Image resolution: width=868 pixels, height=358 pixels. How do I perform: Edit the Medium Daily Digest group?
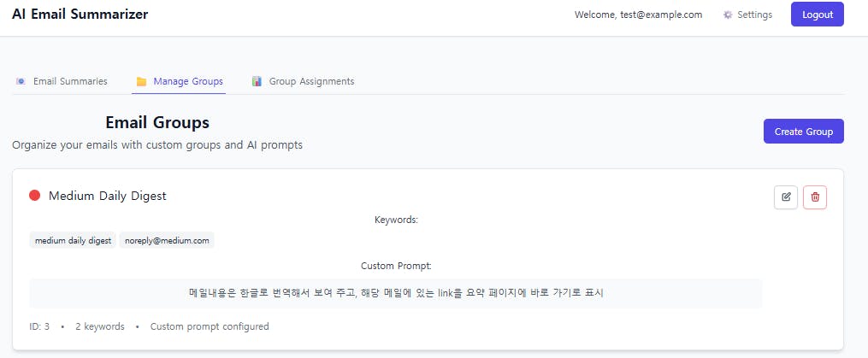click(786, 197)
